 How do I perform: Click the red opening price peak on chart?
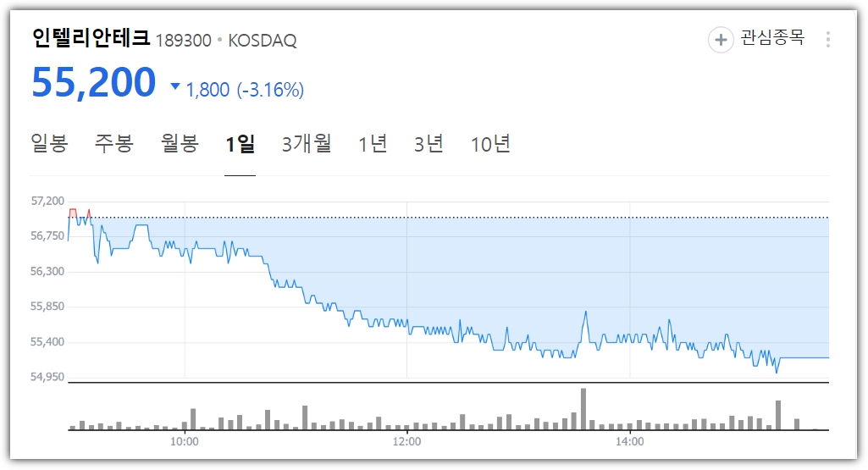73,213
